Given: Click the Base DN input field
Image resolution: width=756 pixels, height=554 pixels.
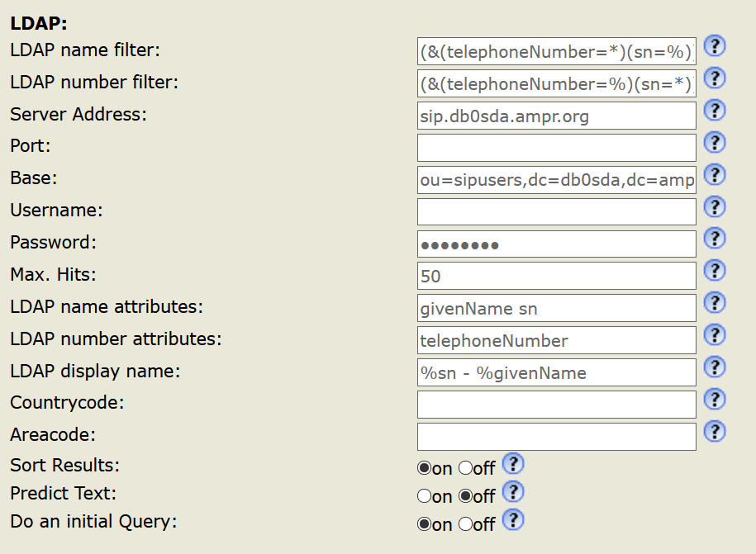Looking at the screenshot, I should click(x=557, y=180).
